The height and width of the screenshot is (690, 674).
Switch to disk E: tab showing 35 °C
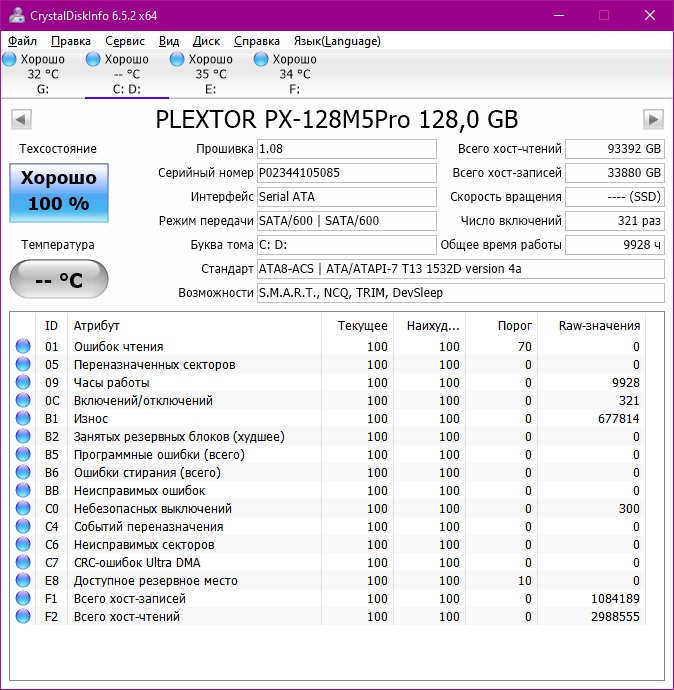[210, 74]
